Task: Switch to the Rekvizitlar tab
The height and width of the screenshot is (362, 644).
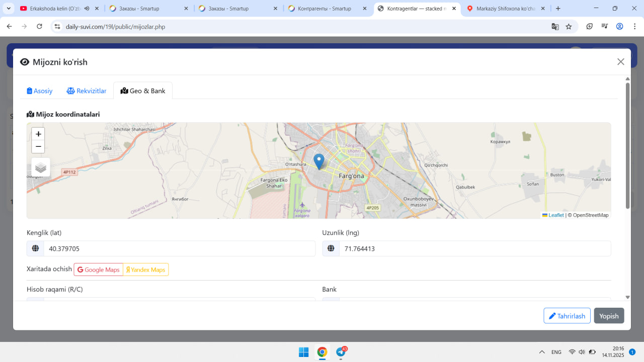Action: pos(87,91)
